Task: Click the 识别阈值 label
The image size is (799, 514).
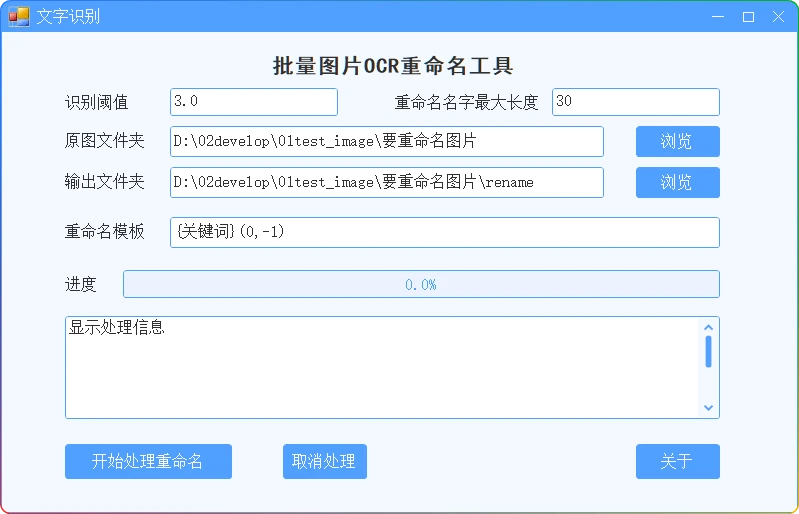Action: click(96, 102)
